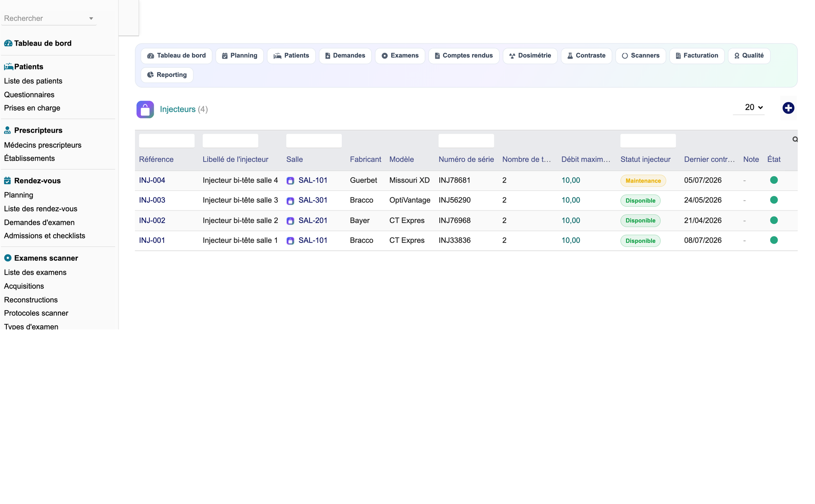The width and height of the screenshot is (815, 504).
Task: Go to the Qualité tab
Action: (749, 56)
